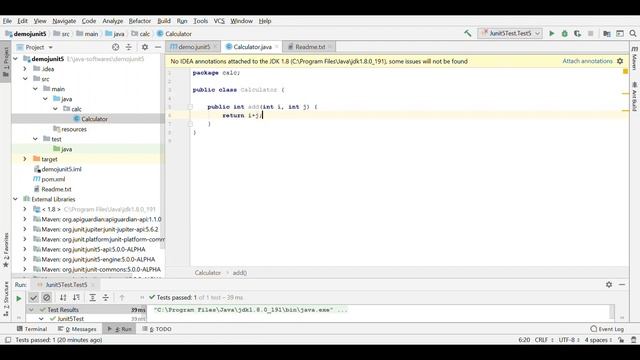The width and height of the screenshot is (640, 360).
Task: Select JUnit5Test row in test results
Action: (x=70, y=318)
